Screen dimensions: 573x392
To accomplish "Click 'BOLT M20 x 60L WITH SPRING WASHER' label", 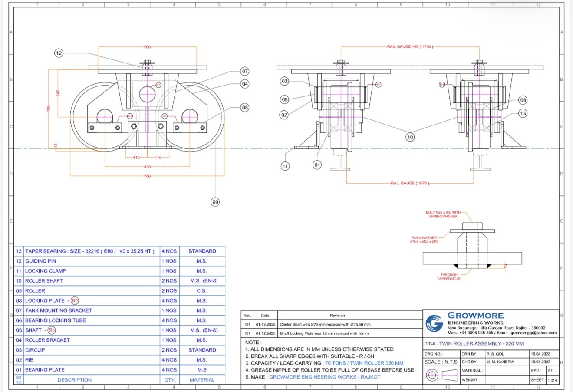I will pyautogui.click(x=443, y=214).
